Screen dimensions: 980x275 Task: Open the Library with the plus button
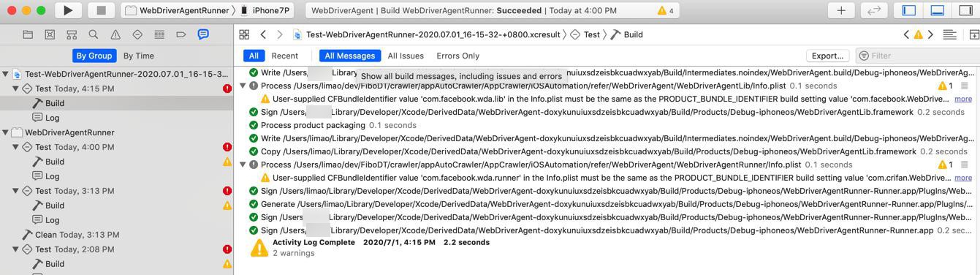pyautogui.click(x=841, y=10)
